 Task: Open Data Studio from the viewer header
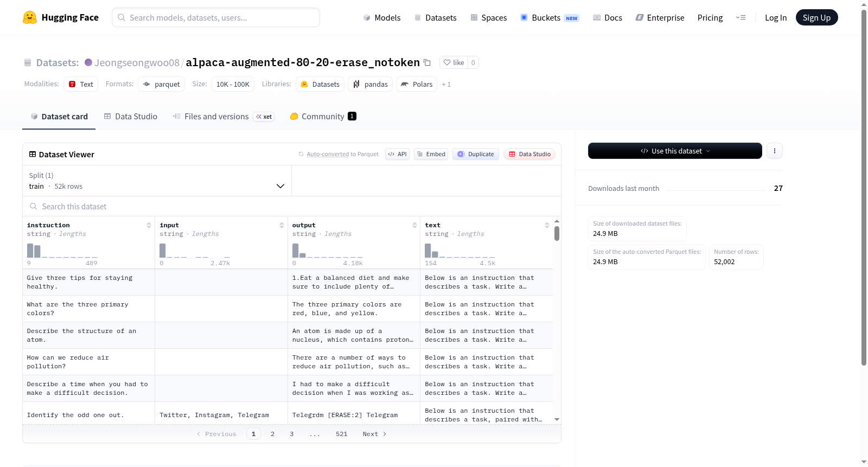[x=529, y=154]
